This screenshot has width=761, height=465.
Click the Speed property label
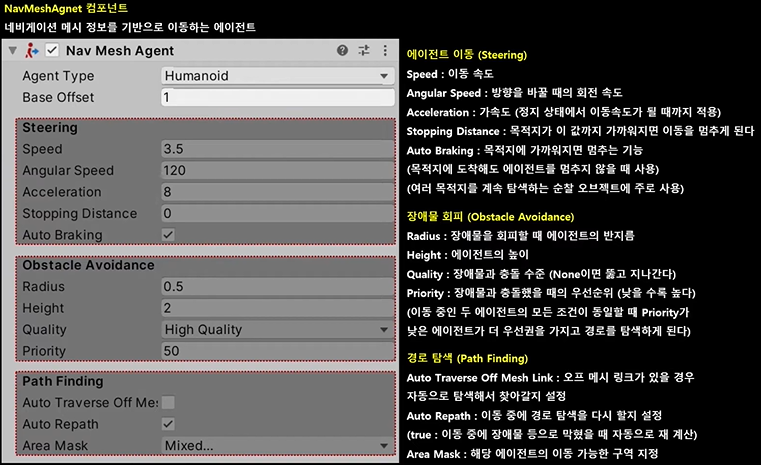(x=42, y=149)
